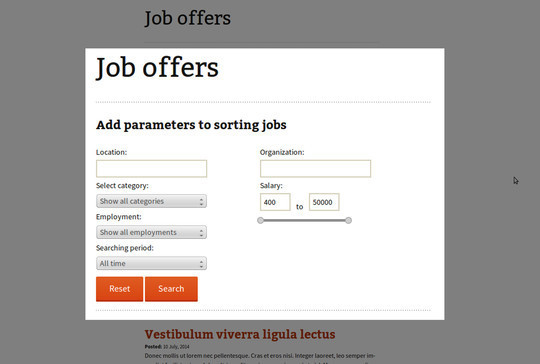Image resolution: width=540 pixels, height=364 pixels.
Task: Click the arrows on the searching period select
Action: click(201, 264)
